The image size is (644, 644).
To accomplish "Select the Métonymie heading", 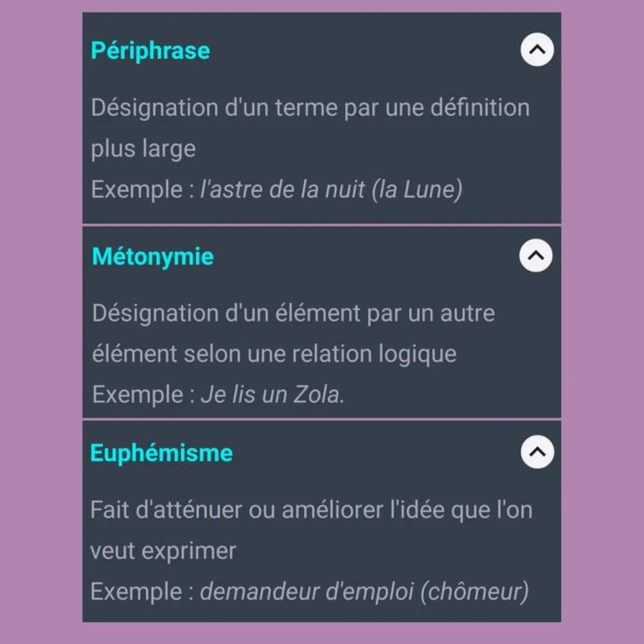I will (x=152, y=256).
